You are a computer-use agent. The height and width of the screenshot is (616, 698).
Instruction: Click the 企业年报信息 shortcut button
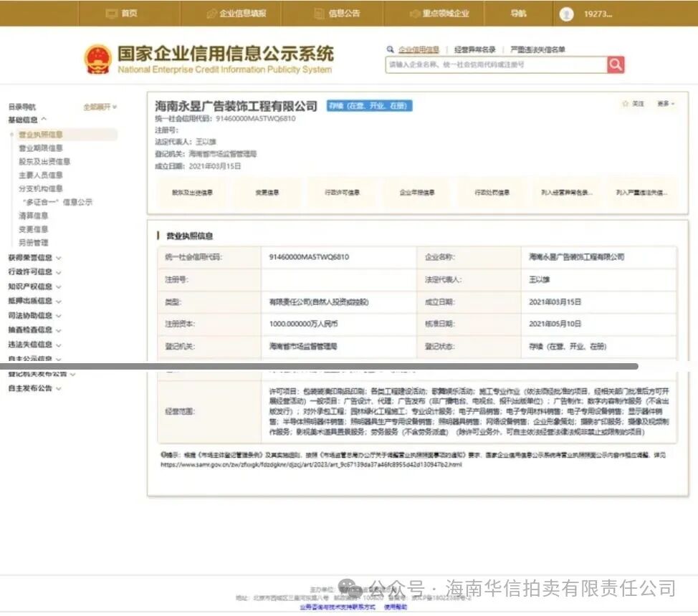(x=417, y=192)
